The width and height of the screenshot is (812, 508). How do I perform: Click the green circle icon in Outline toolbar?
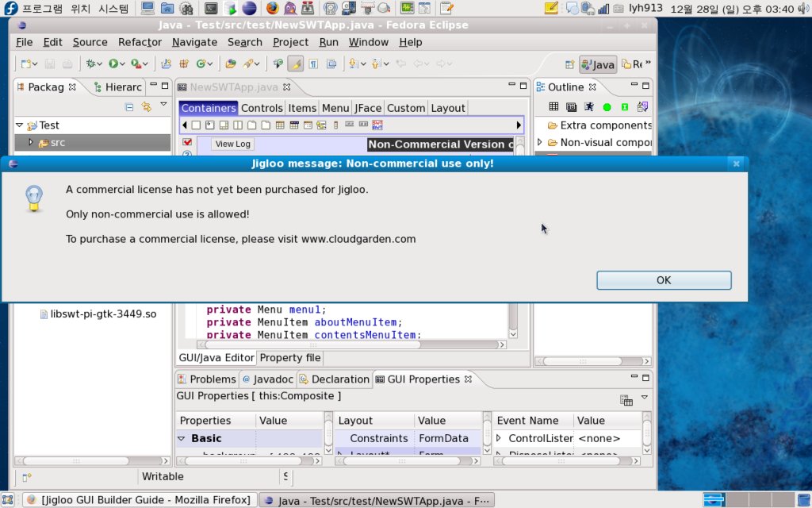[x=607, y=107]
